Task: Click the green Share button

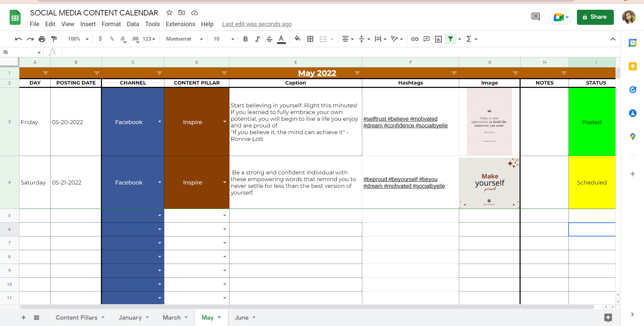Action: [595, 17]
